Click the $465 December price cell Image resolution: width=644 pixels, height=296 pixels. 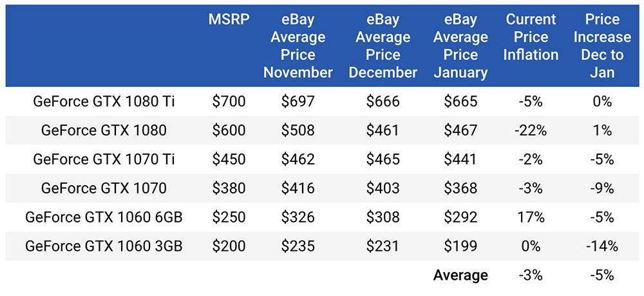pyautogui.click(x=383, y=159)
